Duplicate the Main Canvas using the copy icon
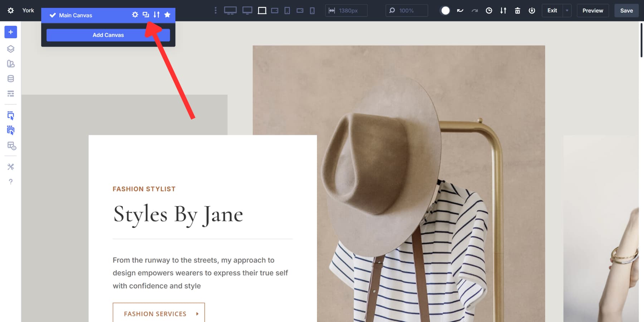Image resolution: width=644 pixels, height=322 pixels. [x=146, y=15]
